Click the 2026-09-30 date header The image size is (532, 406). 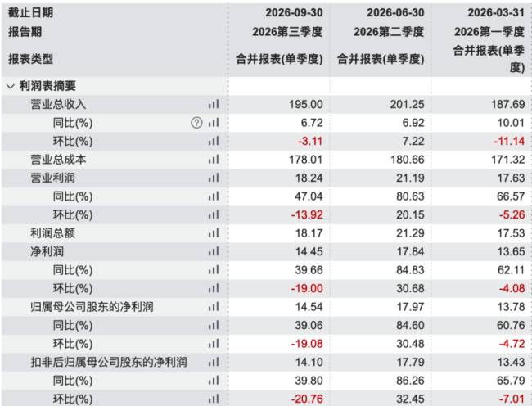pos(294,13)
